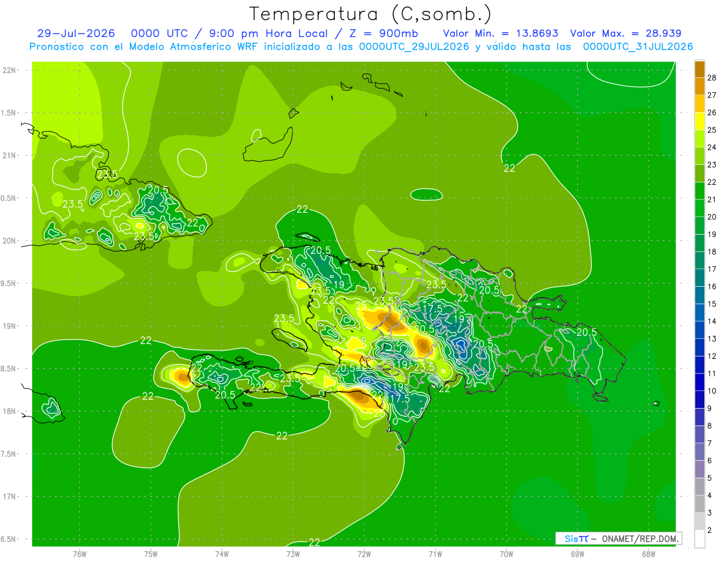Click longitude axis label "73W"
This screenshot has width=728, height=562.
point(293,554)
